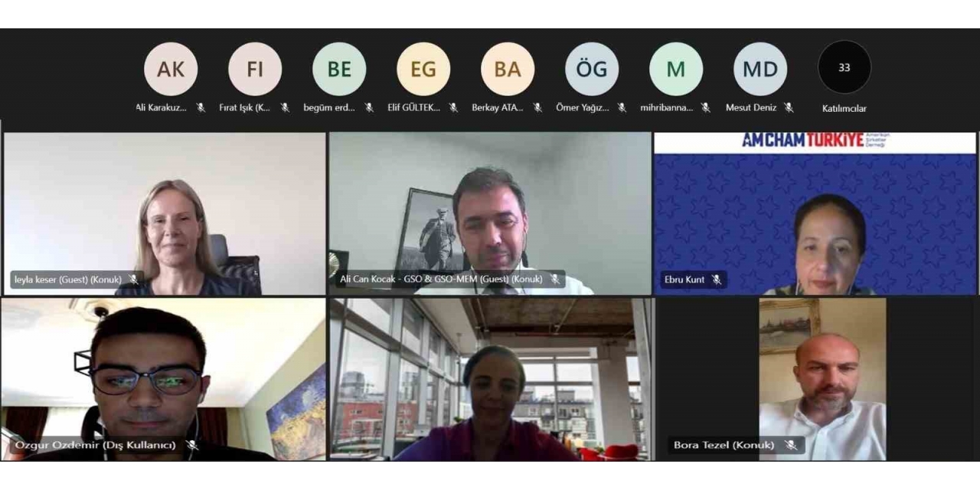Select Ozgur Ozdemir's video tile

[163, 379]
